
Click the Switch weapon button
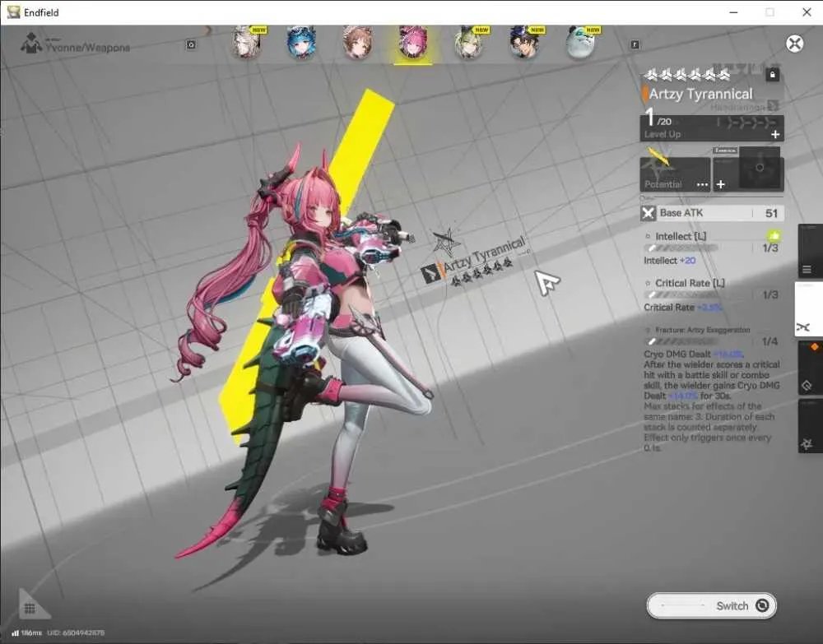711,605
